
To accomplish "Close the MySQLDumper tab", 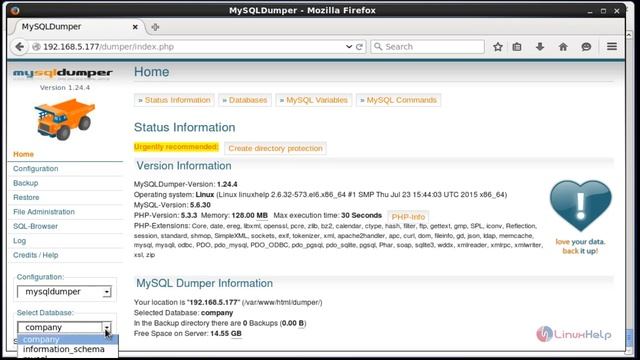I will [x=135, y=27].
